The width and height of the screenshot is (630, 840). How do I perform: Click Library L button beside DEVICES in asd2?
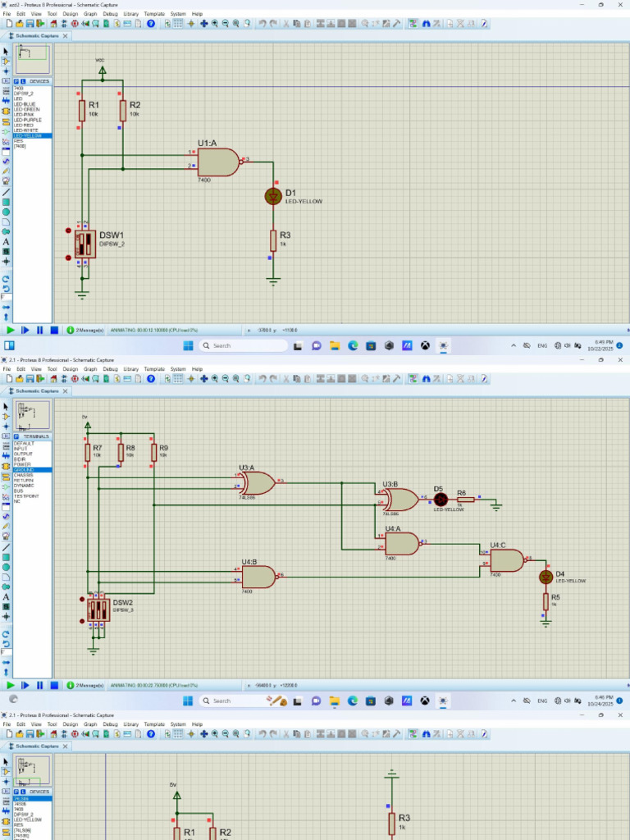click(22, 81)
